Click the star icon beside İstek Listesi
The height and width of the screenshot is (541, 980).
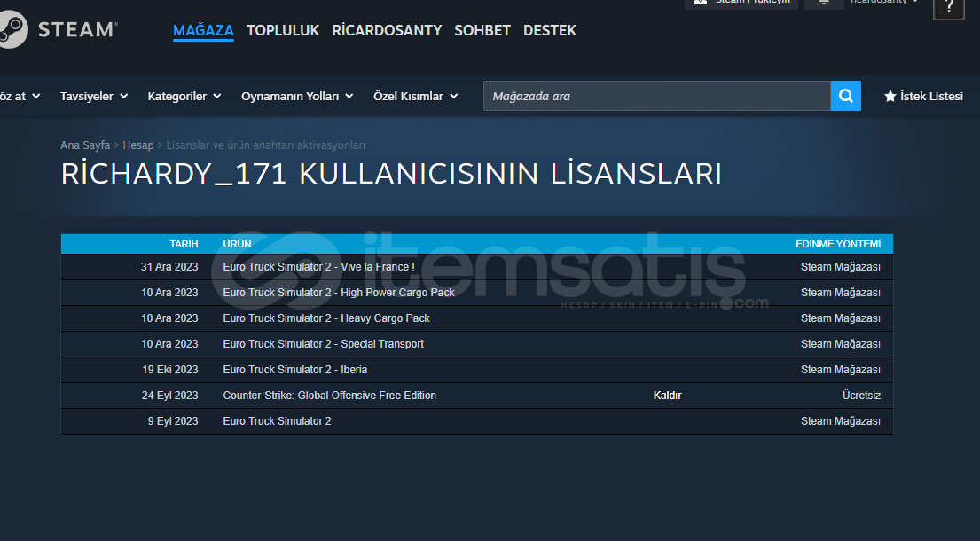(890, 96)
